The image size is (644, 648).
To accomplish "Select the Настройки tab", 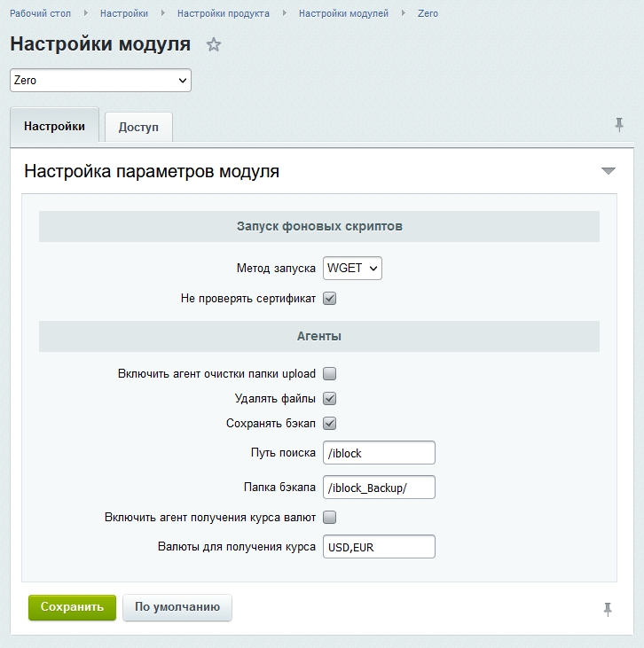I will (x=55, y=126).
